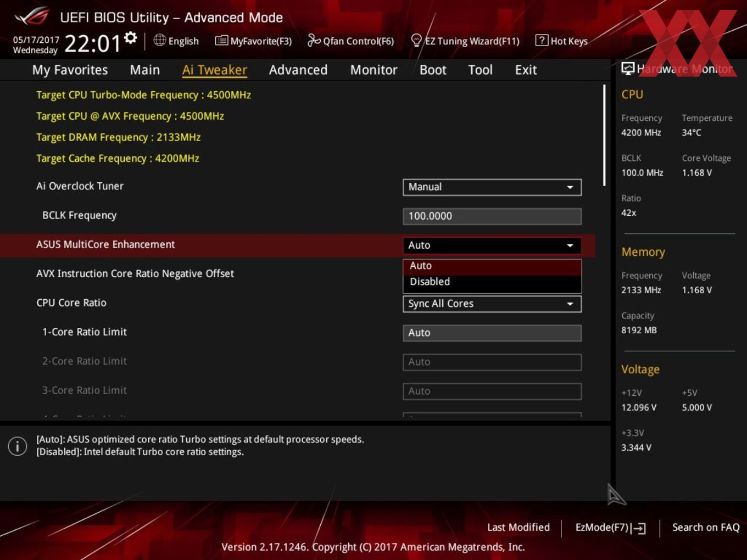Click the settings gear beside the clock
Image resolution: width=747 pixels, height=560 pixels.
[130, 38]
